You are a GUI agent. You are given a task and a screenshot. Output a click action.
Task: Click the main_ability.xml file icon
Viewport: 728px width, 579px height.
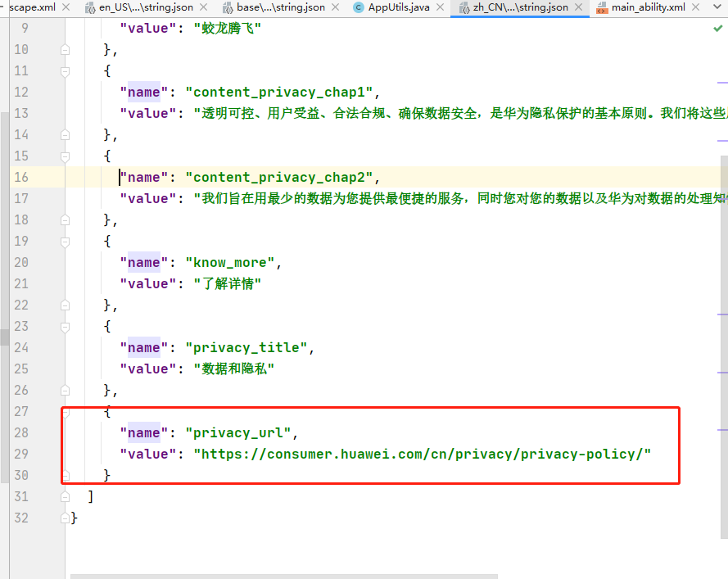[x=602, y=7]
